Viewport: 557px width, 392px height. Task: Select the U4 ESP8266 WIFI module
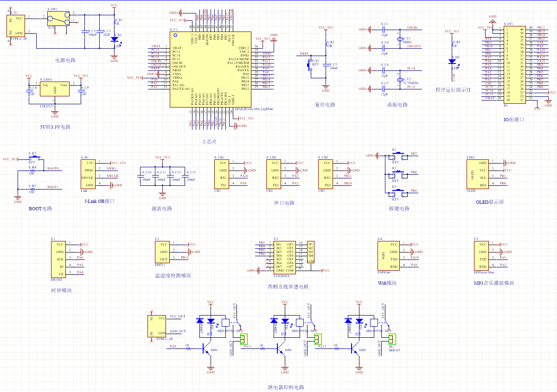point(389,256)
